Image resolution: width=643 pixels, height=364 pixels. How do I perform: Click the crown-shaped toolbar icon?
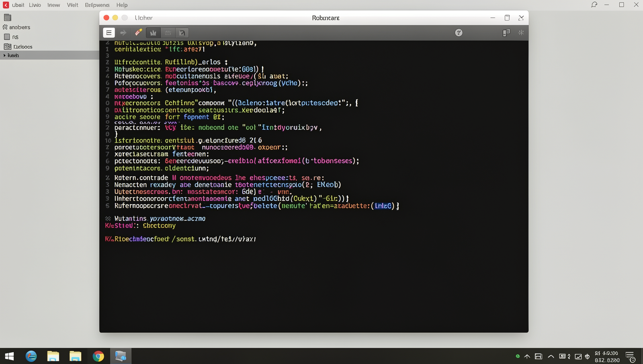(153, 33)
